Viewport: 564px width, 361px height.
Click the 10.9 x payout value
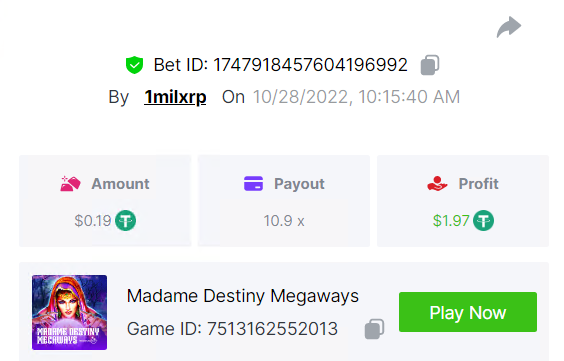[x=284, y=221]
